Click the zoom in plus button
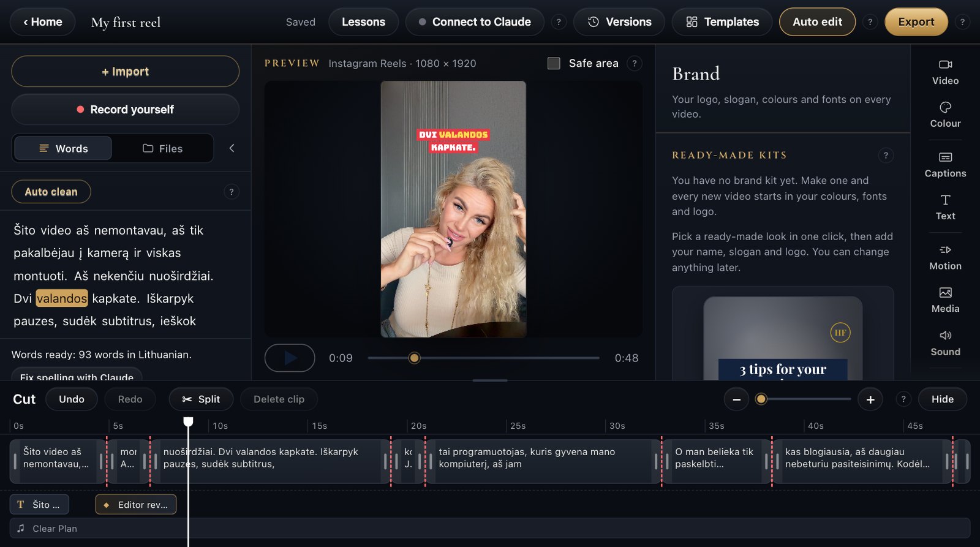This screenshot has width=980, height=547. pos(870,399)
